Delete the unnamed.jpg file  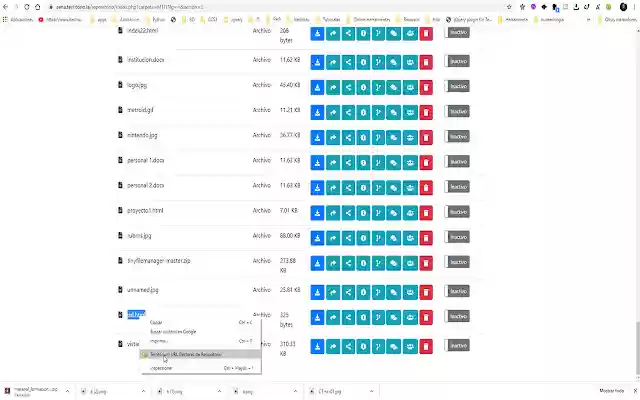point(426,292)
